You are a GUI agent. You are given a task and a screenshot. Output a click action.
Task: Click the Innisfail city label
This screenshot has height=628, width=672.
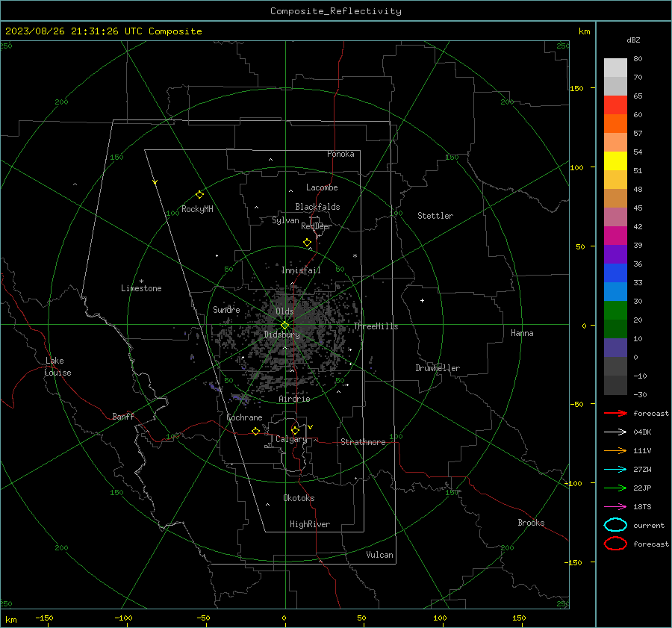pos(301,270)
